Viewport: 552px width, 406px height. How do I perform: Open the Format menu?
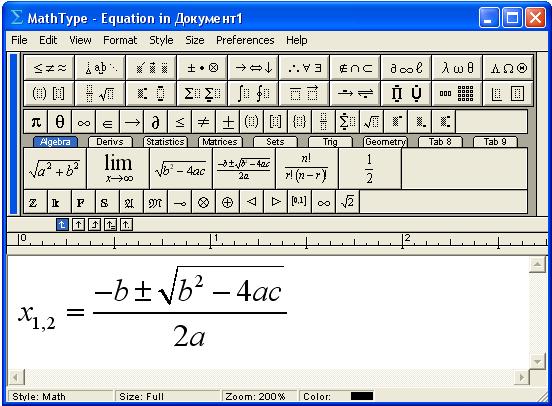pos(120,40)
